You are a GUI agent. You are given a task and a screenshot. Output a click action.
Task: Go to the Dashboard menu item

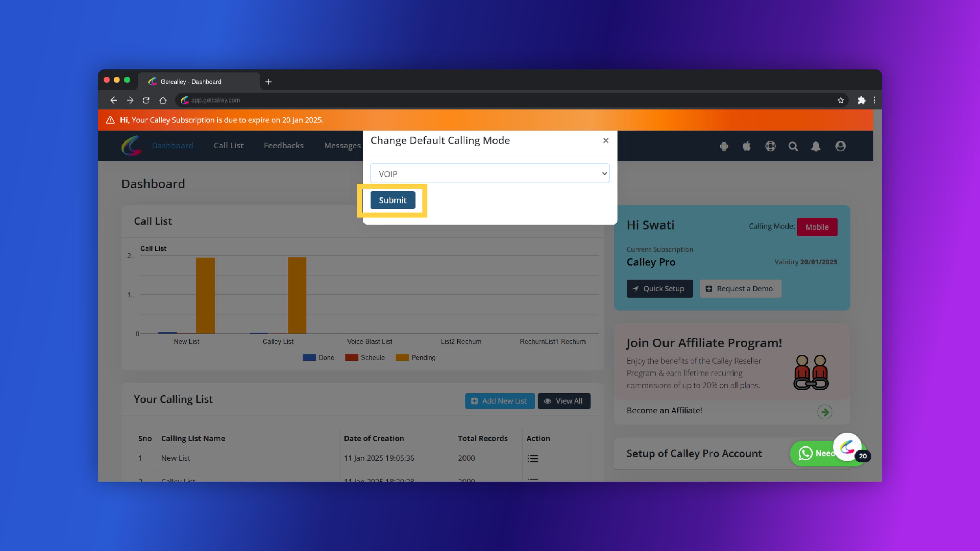click(x=172, y=146)
